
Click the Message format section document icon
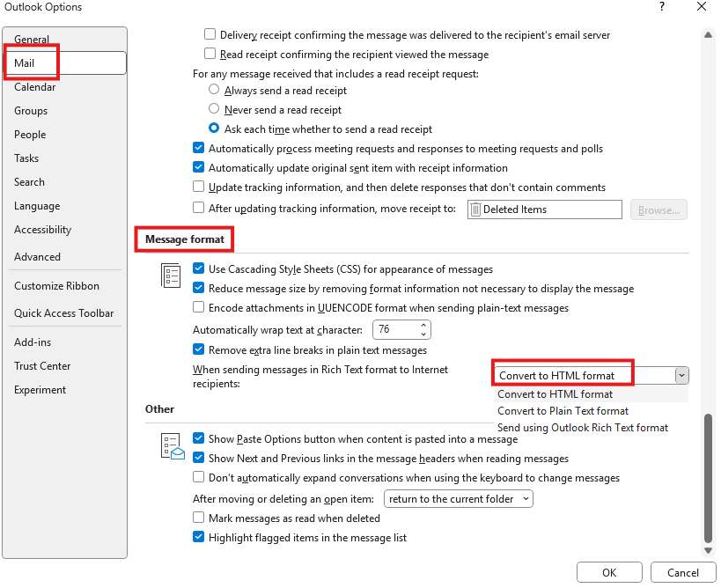[171, 276]
